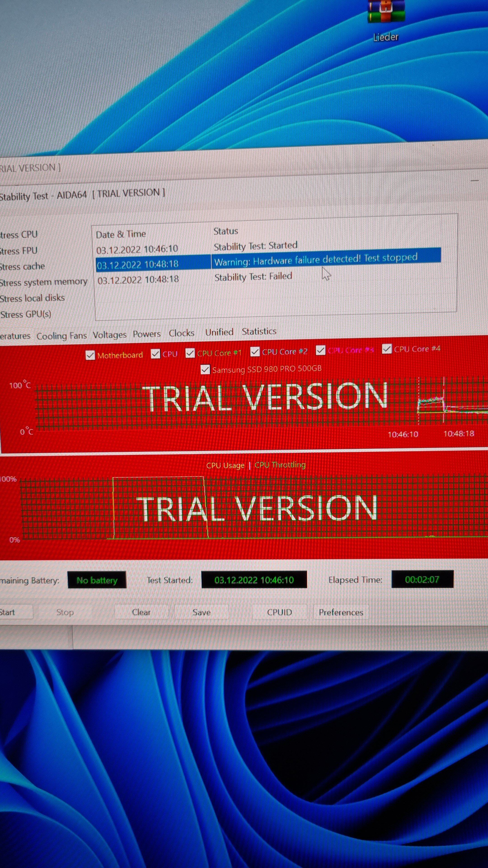Toggle the CPU Core #4 checkbox
Screen dimensions: 488x868
pyautogui.click(x=387, y=349)
